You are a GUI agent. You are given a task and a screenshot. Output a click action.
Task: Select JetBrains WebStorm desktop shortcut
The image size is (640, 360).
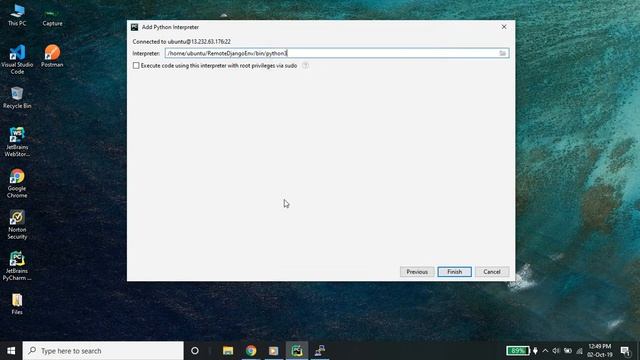click(17, 142)
